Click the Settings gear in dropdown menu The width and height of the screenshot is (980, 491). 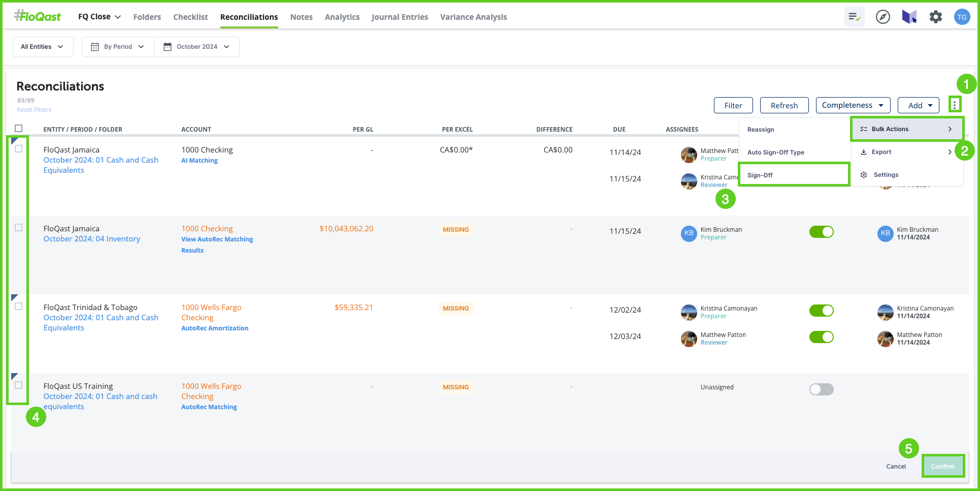tap(864, 175)
